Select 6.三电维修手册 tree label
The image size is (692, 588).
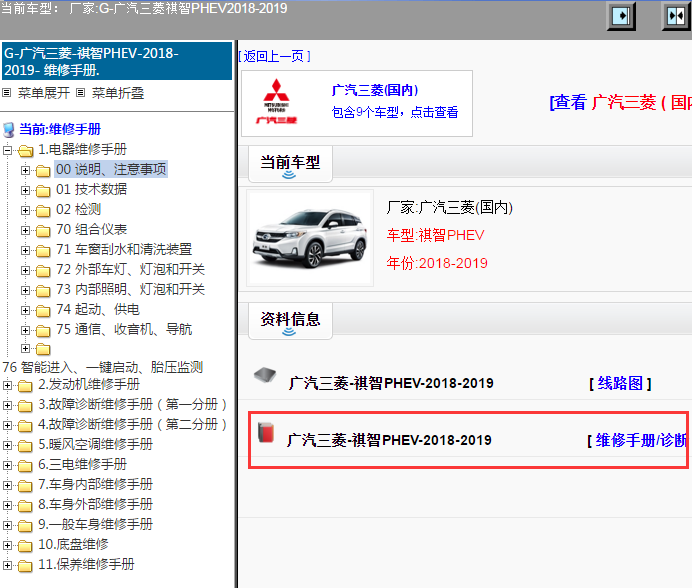83,464
